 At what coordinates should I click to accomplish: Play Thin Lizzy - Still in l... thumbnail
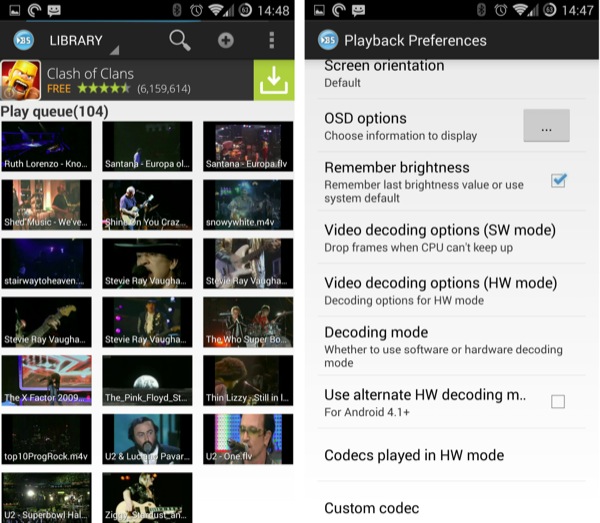tap(248, 380)
